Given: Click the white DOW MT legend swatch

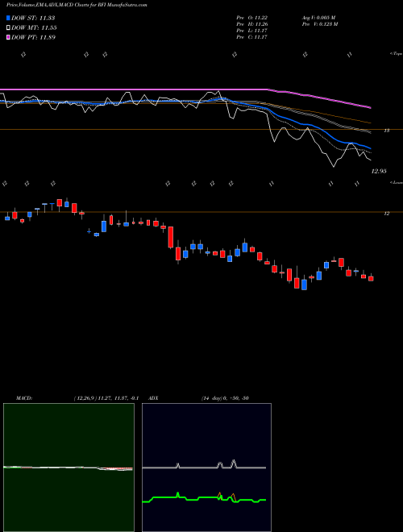Looking at the screenshot, I should point(8,28).
